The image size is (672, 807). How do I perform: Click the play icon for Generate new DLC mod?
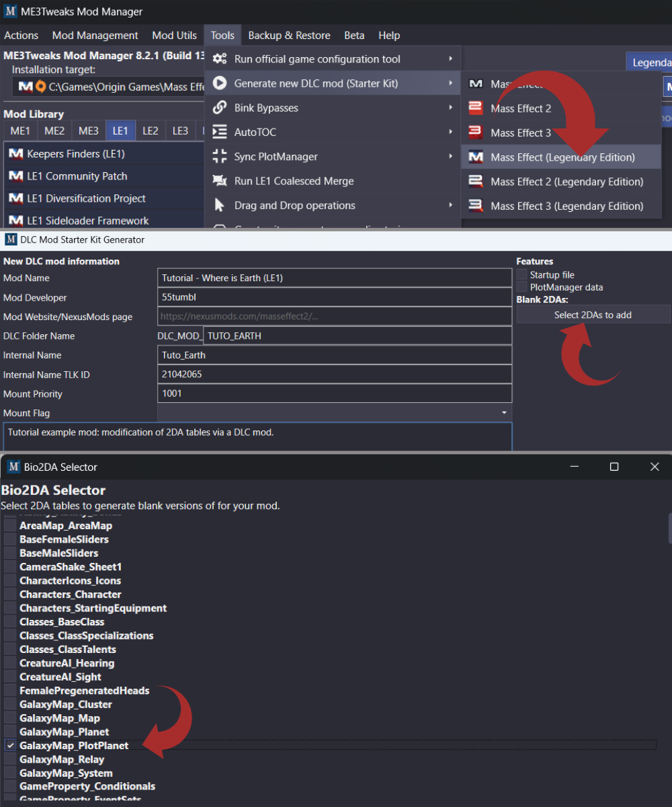[x=220, y=83]
